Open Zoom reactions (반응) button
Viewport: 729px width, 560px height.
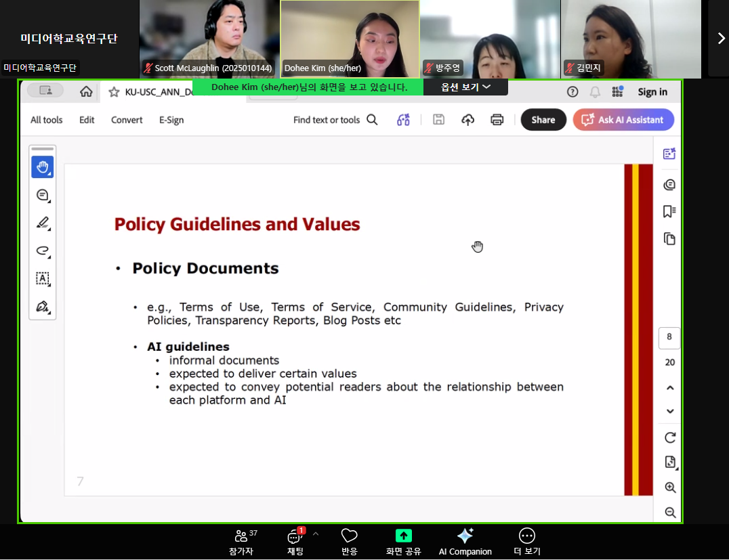(x=349, y=541)
